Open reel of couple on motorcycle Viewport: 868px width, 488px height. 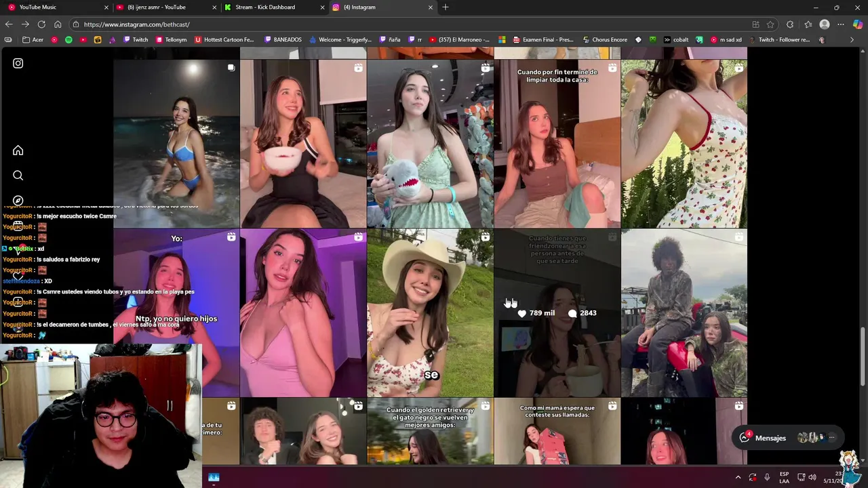tap(684, 312)
